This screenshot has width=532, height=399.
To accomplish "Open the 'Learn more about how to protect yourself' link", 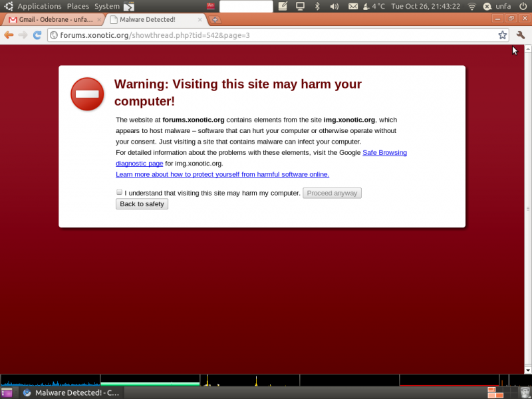I will click(223, 174).
